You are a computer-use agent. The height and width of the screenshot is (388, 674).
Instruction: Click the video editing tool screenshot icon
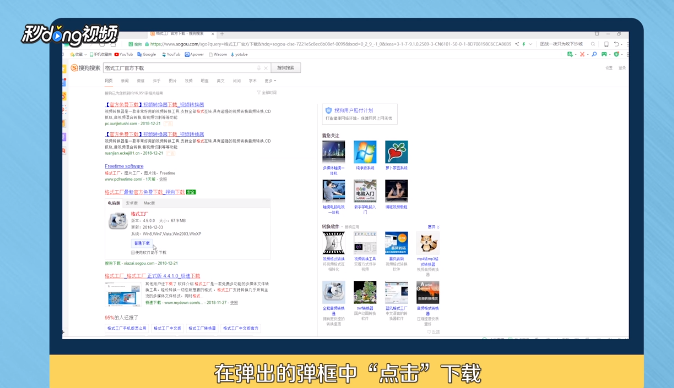click(365, 243)
